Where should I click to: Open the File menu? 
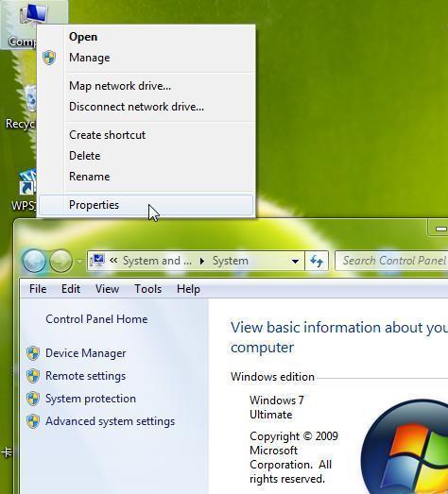(x=38, y=289)
